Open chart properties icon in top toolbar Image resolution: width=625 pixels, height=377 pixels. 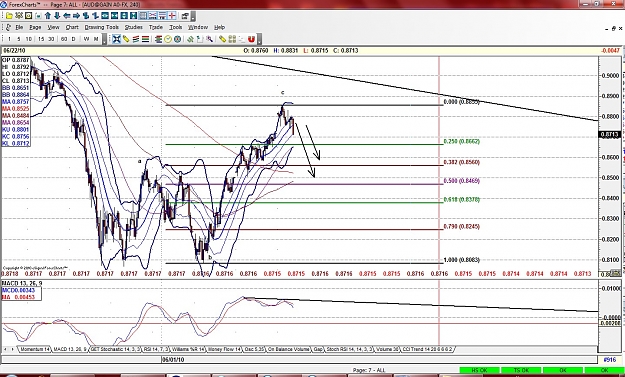pos(185,16)
